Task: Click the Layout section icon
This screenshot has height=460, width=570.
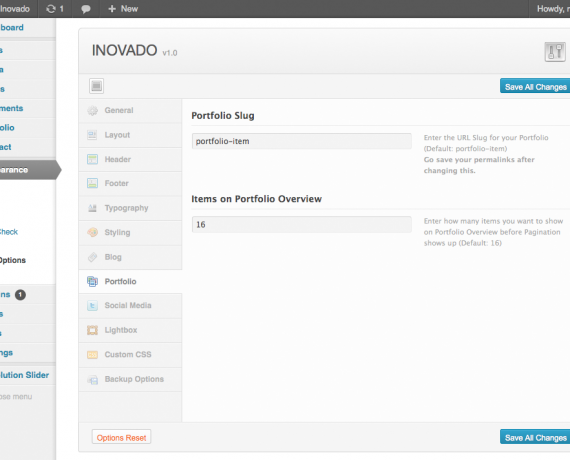Action: point(92,135)
